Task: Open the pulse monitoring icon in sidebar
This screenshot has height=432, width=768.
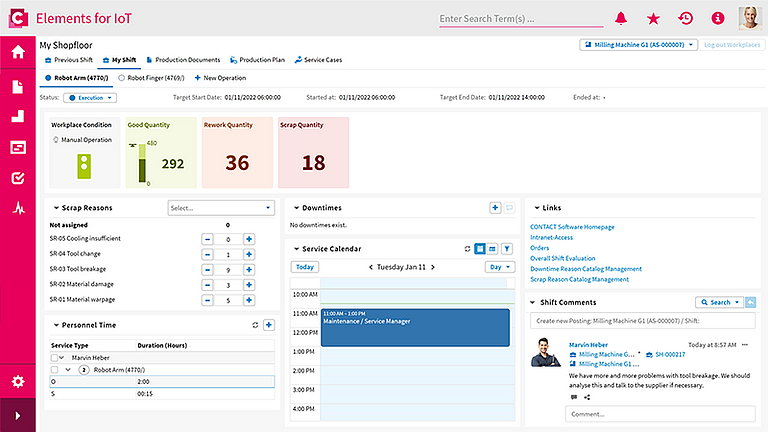Action: point(19,208)
